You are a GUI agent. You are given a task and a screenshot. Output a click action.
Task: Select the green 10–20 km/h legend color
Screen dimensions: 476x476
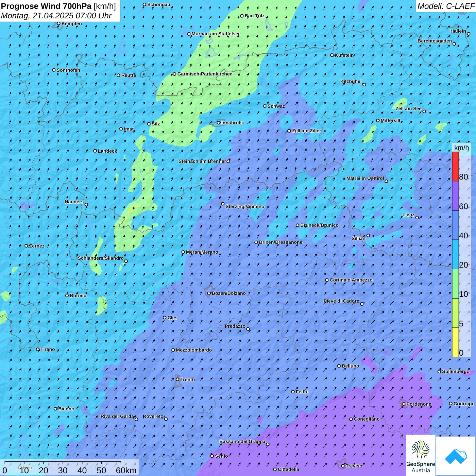(455, 284)
